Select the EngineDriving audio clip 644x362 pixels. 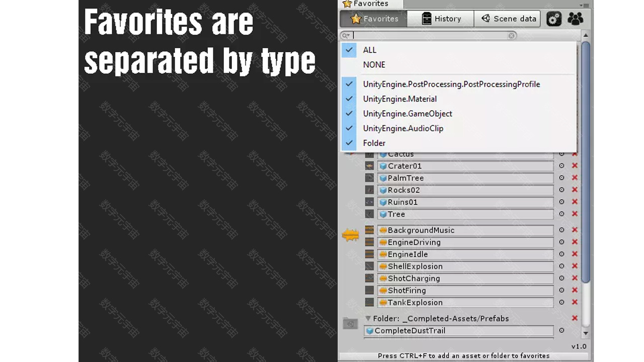click(x=465, y=242)
